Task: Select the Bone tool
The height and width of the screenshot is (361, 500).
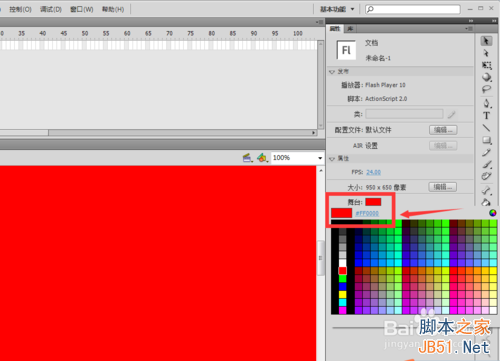Action: pos(487,190)
